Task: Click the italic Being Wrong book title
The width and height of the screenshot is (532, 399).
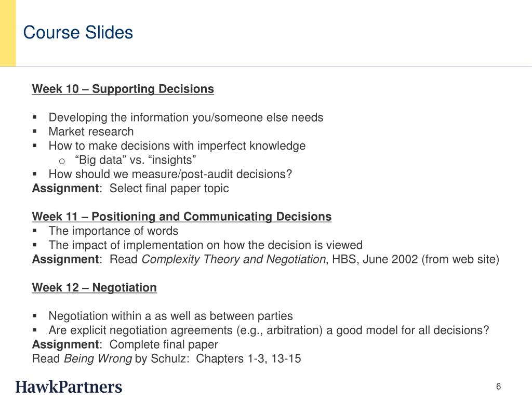Action: pyautogui.click(x=98, y=358)
